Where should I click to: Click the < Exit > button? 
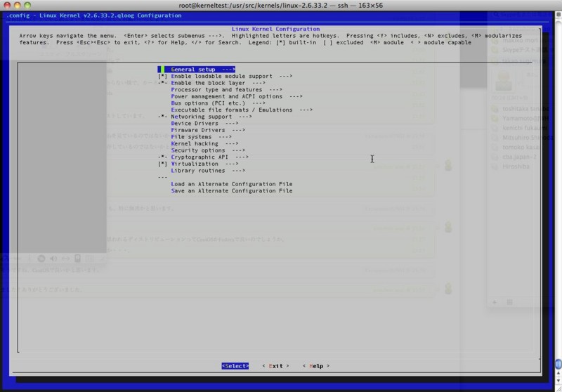coord(275,366)
